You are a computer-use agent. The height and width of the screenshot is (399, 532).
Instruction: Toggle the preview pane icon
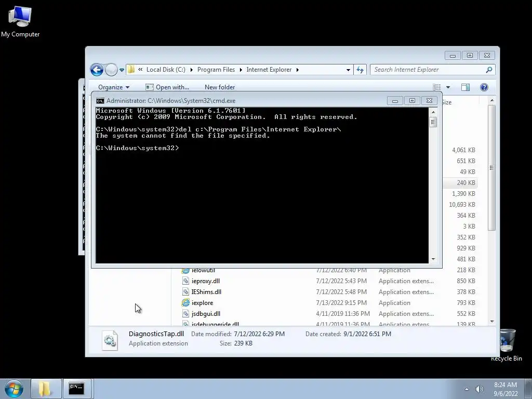click(x=465, y=87)
